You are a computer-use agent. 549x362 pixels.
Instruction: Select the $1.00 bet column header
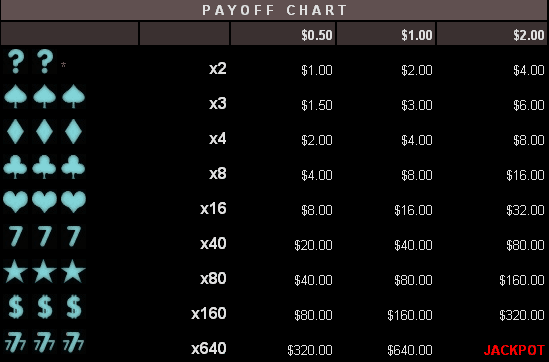[x=386, y=34]
